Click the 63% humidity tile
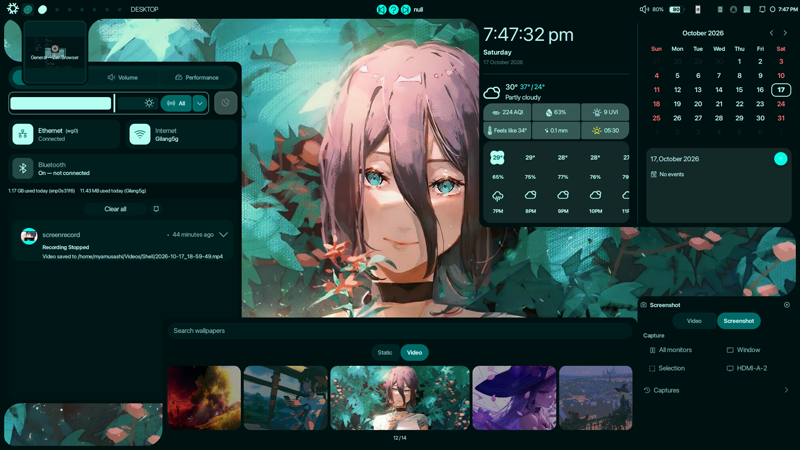Screen dimensions: 800x450 [x=556, y=112]
